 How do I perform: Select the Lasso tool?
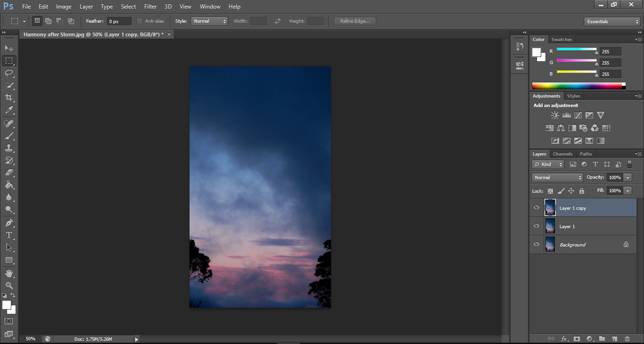point(9,73)
